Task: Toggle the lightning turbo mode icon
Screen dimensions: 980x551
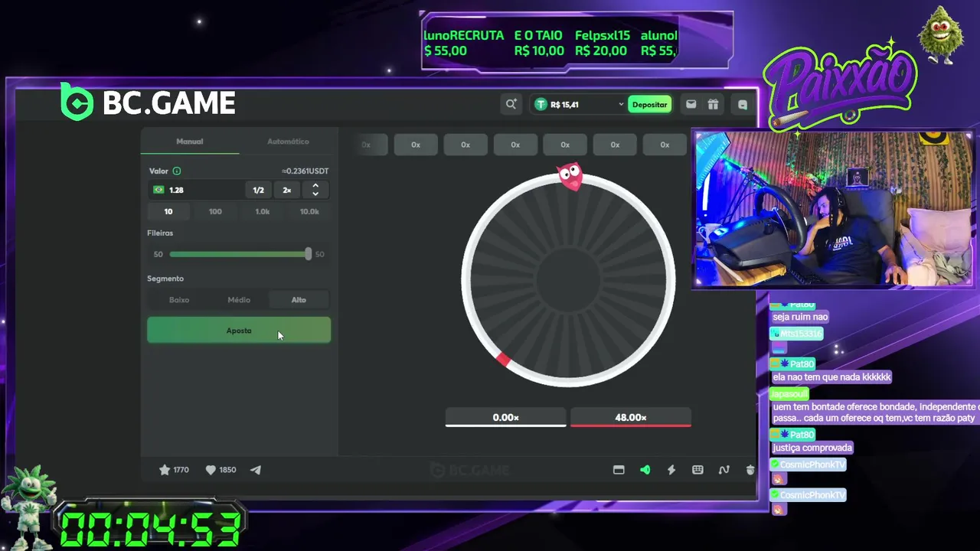Action: point(671,470)
